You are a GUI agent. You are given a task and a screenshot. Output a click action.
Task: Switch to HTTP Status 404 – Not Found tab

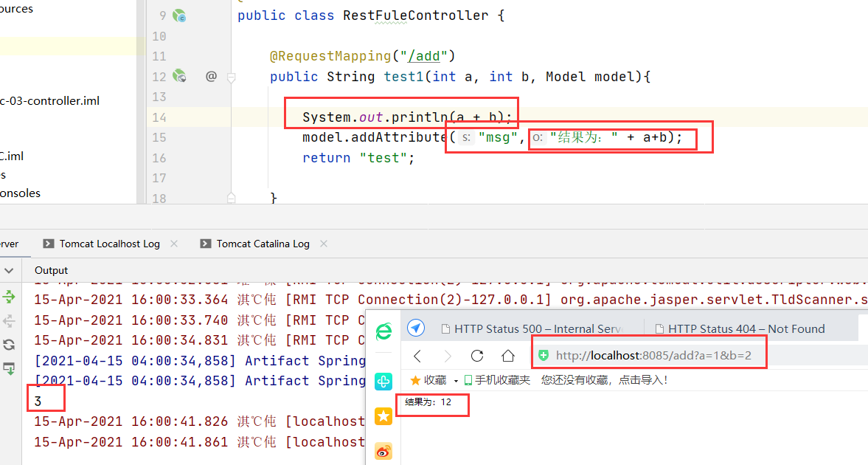click(x=740, y=328)
